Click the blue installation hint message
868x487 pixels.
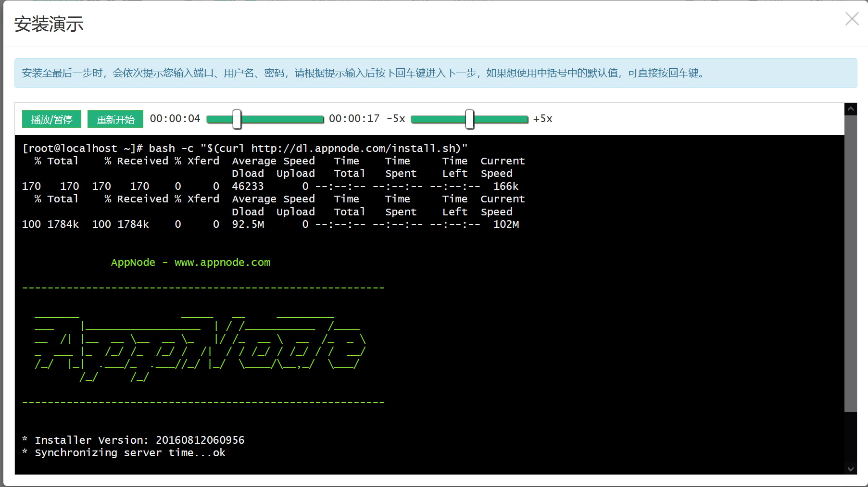click(x=436, y=73)
